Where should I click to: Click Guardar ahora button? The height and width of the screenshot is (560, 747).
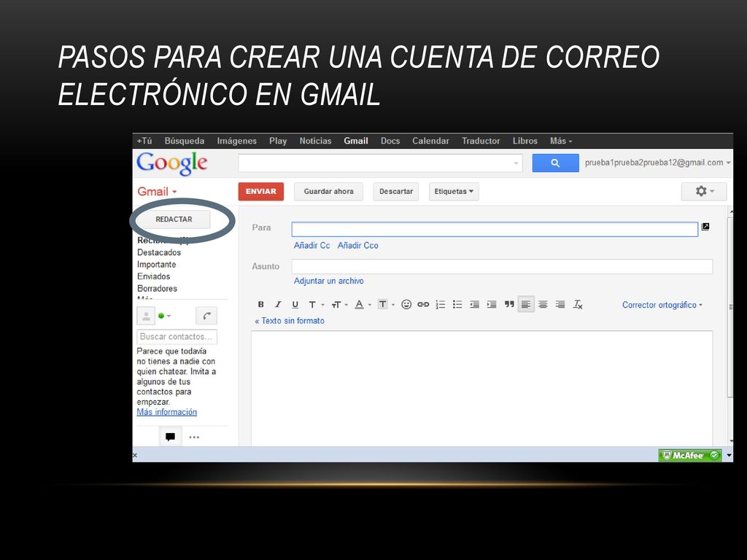(329, 192)
